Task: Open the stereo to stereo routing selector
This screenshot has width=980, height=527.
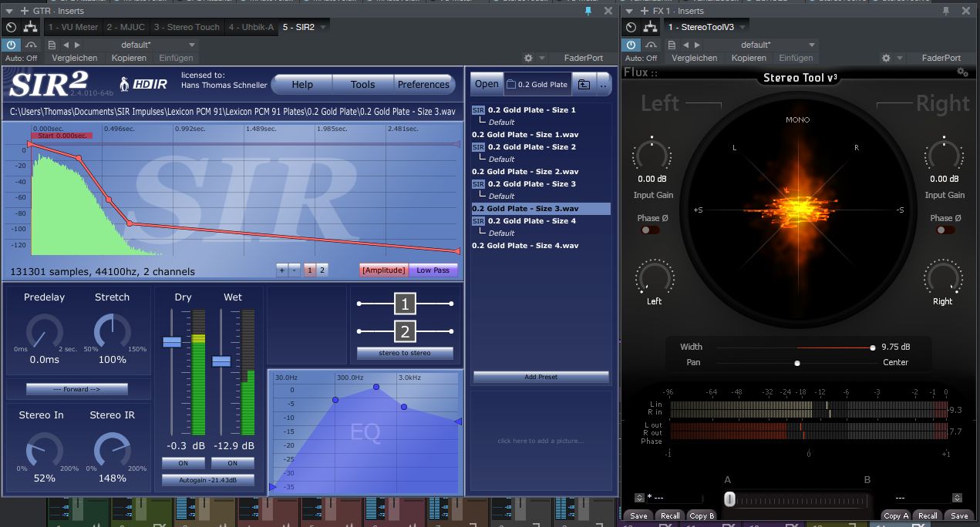Action: 405,353
